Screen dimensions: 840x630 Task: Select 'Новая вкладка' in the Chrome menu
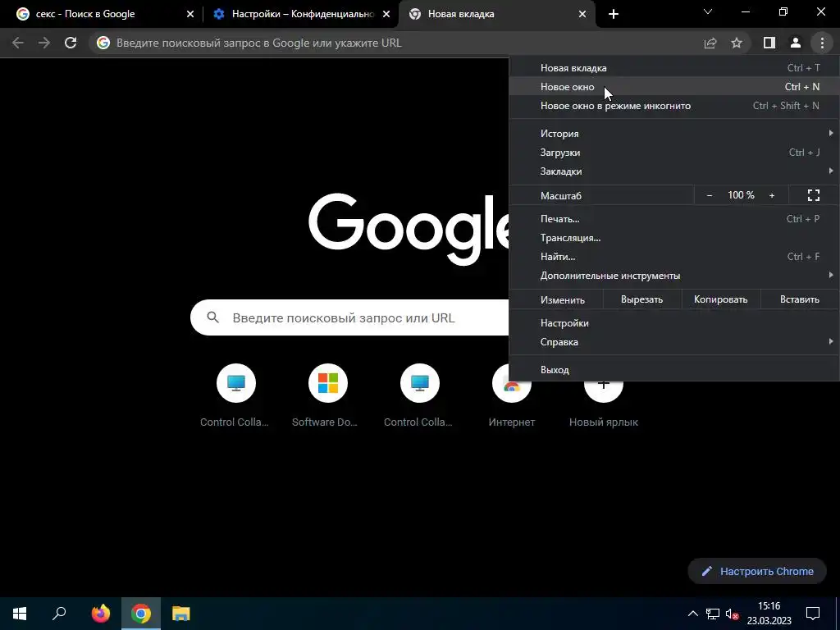click(x=674, y=68)
